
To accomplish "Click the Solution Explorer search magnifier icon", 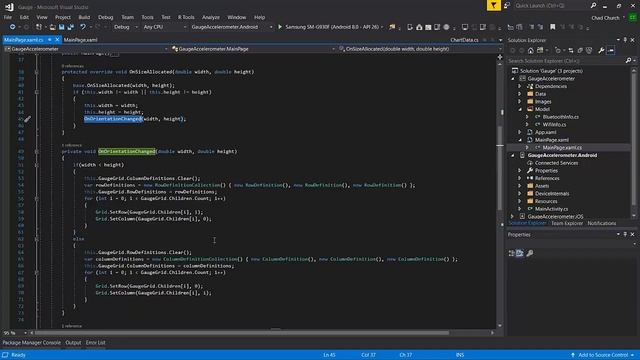I will (628, 60).
